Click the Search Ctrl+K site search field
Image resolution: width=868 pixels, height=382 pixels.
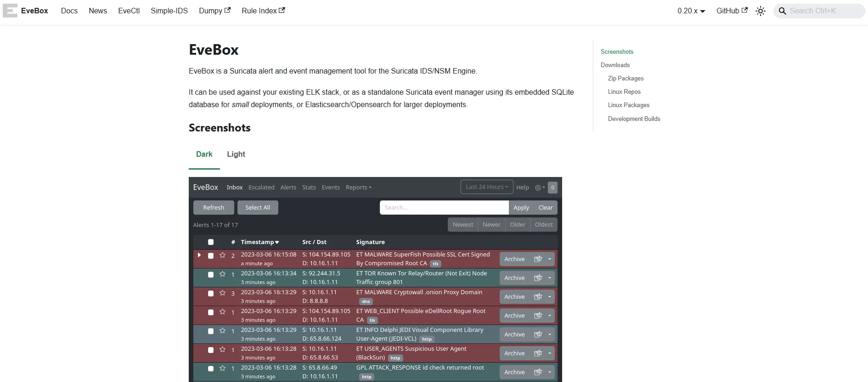pos(819,11)
